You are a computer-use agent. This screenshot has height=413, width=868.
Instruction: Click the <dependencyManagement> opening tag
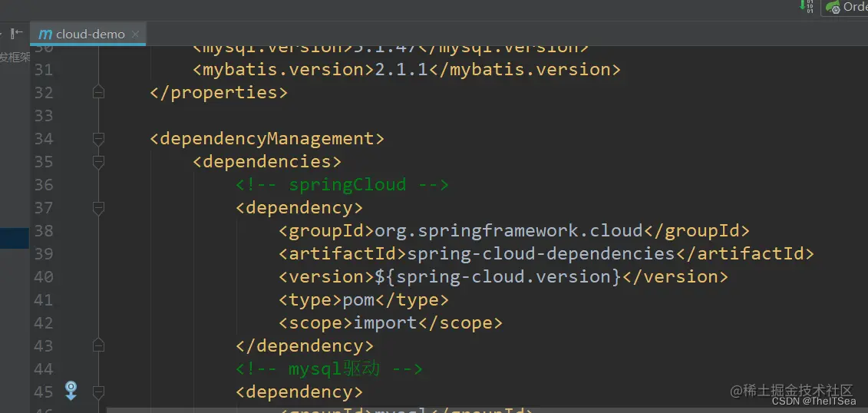pyautogui.click(x=267, y=138)
